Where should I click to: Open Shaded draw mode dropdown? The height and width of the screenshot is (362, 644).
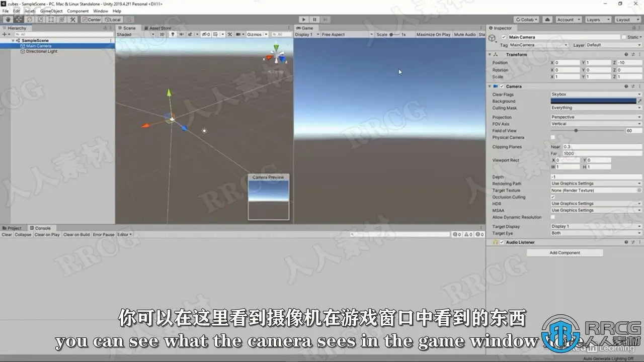click(137, 34)
